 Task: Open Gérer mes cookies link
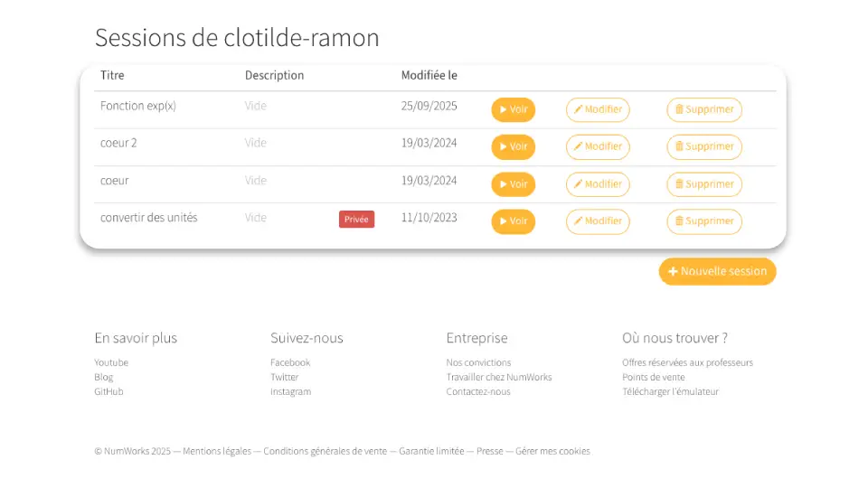552,451
